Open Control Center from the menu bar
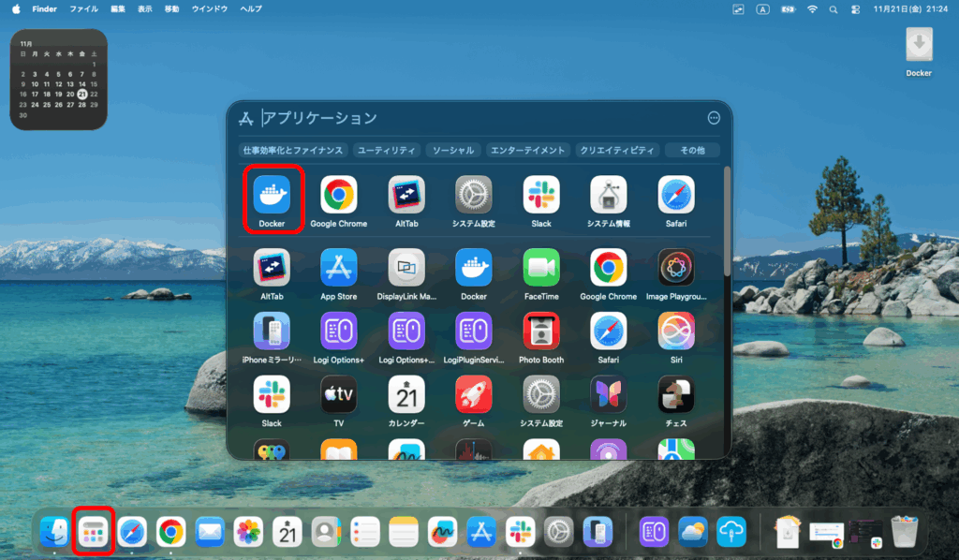The height and width of the screenshot is (560, 959). pyautogui.click(x=855, y=8)
